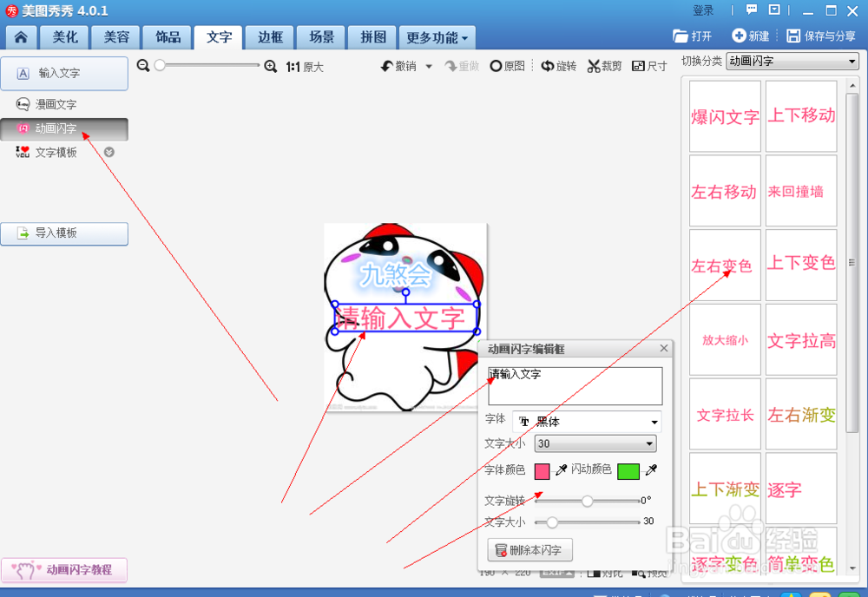Open the 切换分类 category dropdown

coord(790,62)
